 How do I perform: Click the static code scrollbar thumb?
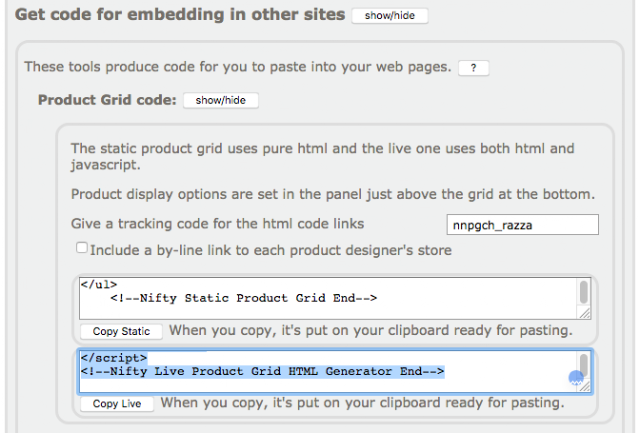pos(583,290)
